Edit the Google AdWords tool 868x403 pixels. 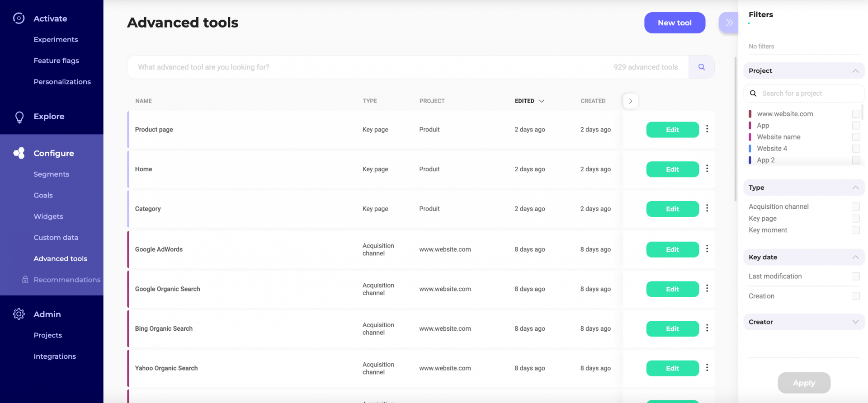click(x=672, y=249)
